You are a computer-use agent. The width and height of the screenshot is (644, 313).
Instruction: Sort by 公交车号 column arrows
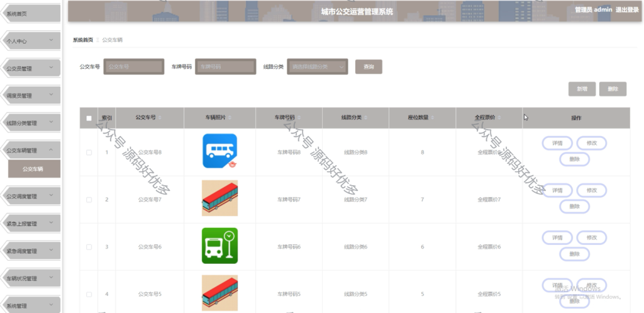(160, 118)
